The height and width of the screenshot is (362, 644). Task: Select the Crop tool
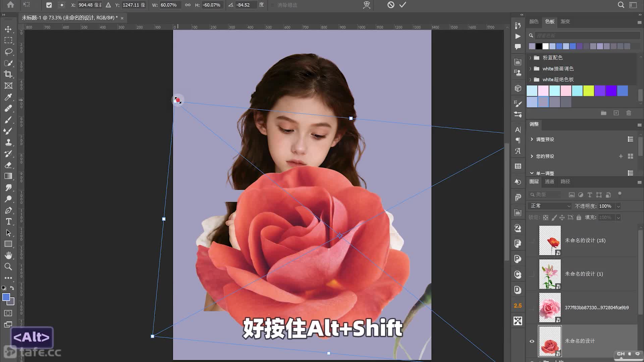[8, 74]
